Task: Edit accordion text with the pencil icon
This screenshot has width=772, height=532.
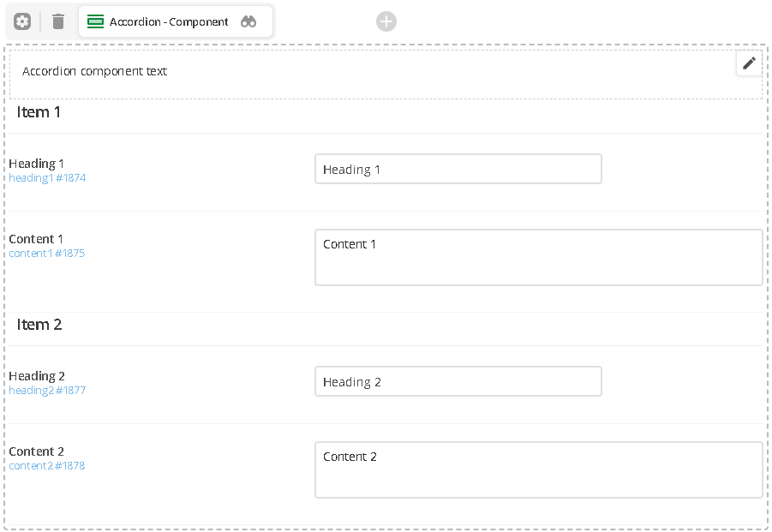Action: click(x=749, y=63)
